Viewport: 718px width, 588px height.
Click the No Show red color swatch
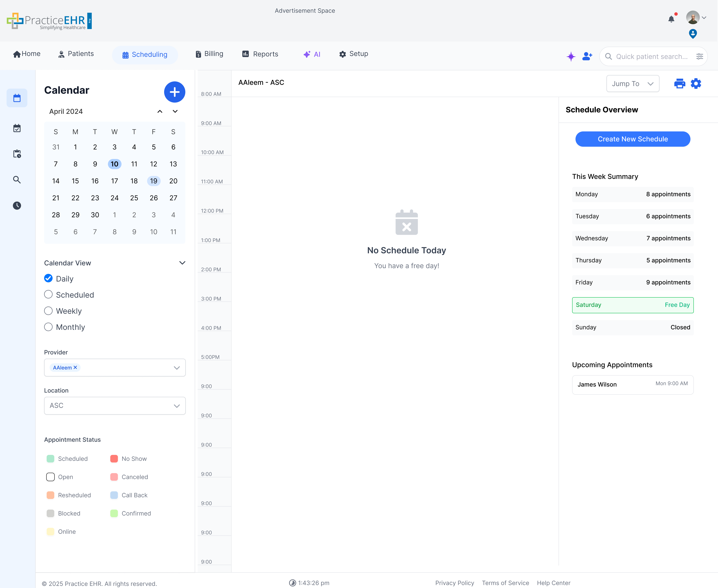[x=114, y=459]
